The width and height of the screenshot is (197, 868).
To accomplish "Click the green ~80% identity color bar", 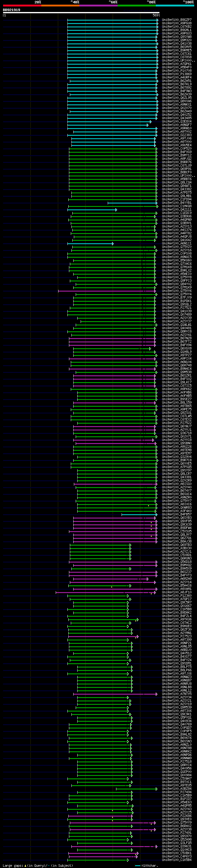I will tap(137, 6).
